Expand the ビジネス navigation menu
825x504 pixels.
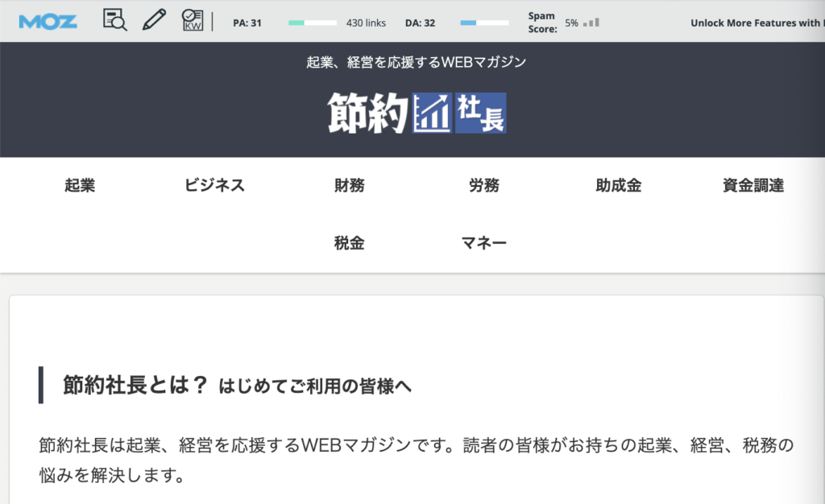(214, 185)
